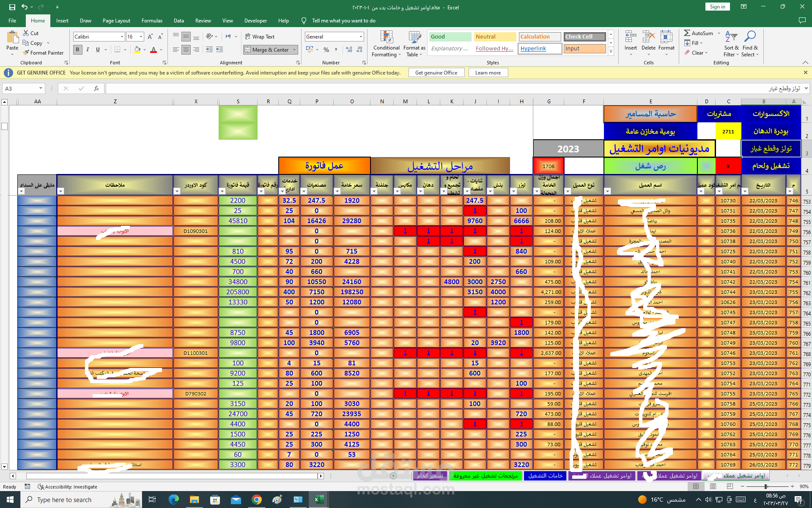Viewport: 812px width, 508px height.
Task: Switch to the خامات التشغيل sheet tab
Action: [545, 476]
